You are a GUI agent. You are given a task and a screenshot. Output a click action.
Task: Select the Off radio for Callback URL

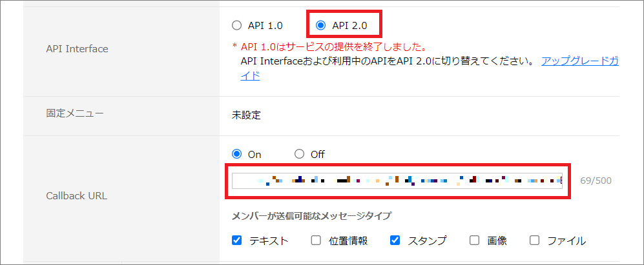click(x=299, y=154)
